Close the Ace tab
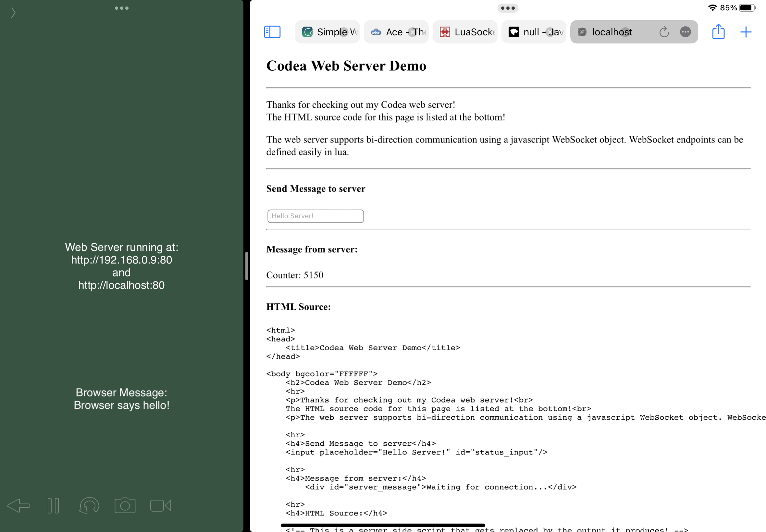The width and height of the screenshot is (766, 532). [412, 32]
